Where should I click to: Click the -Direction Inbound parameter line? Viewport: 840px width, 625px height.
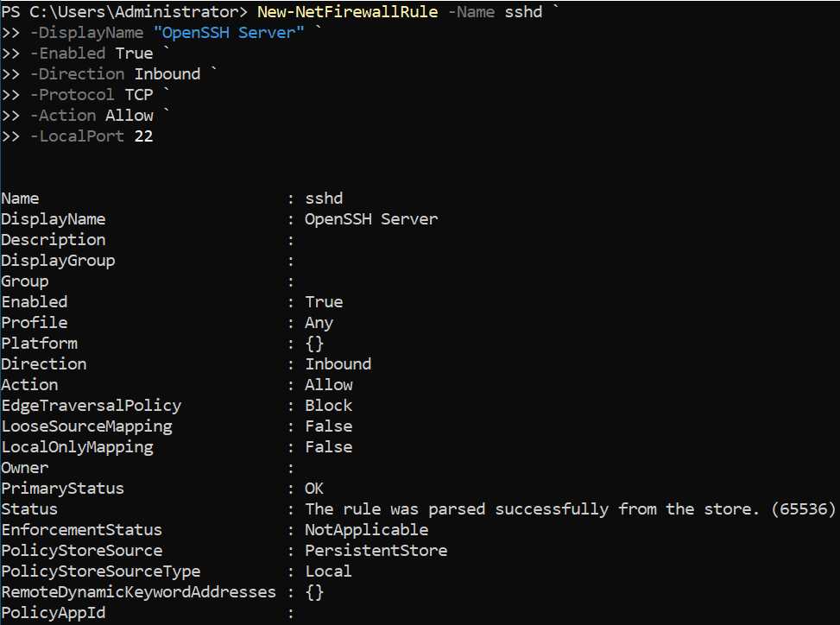[x=115, y=74]
